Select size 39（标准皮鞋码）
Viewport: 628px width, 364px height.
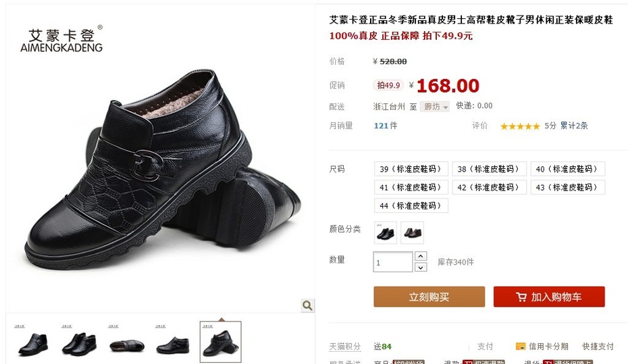click(411, 169)
